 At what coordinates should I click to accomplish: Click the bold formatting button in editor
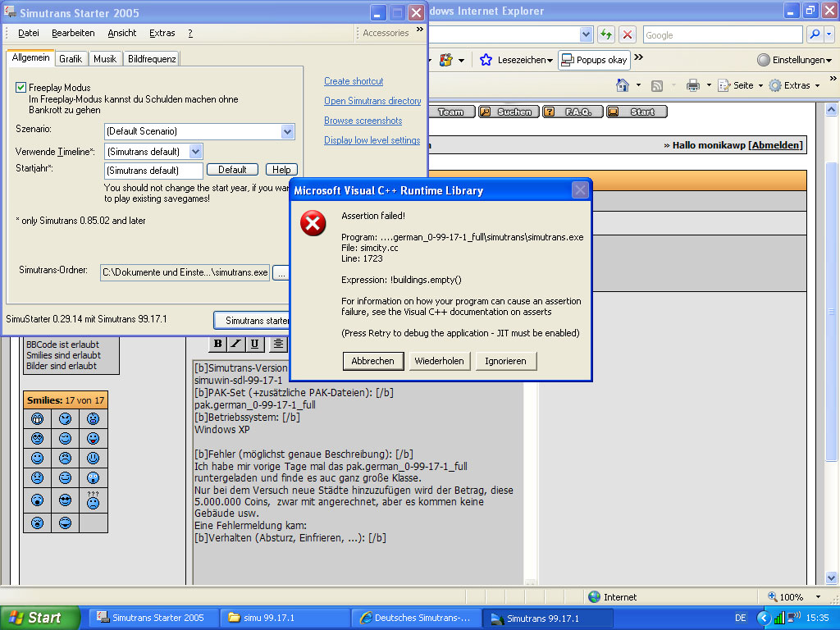pyautogui.click(x=219, y=344)
